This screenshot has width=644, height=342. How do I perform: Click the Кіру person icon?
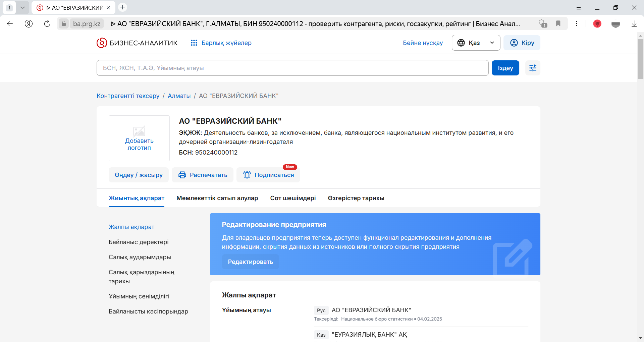514,43
